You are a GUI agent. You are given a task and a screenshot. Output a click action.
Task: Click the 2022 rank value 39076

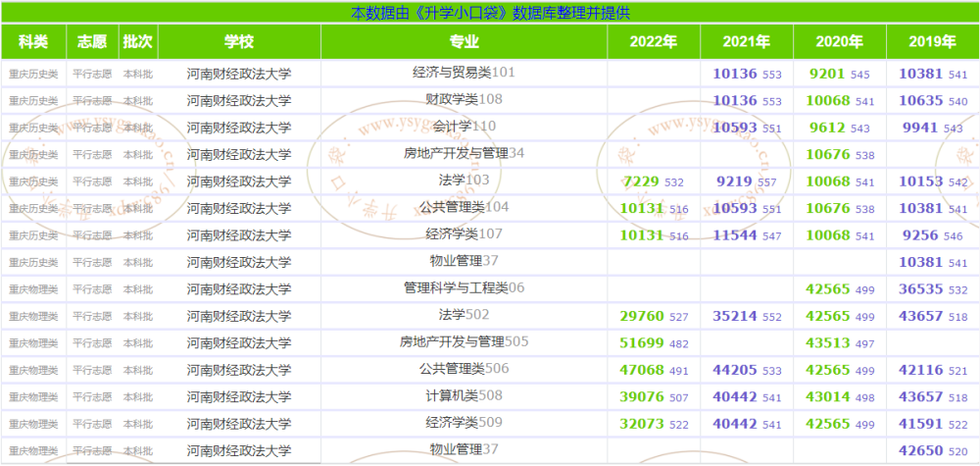coord(642,396)
